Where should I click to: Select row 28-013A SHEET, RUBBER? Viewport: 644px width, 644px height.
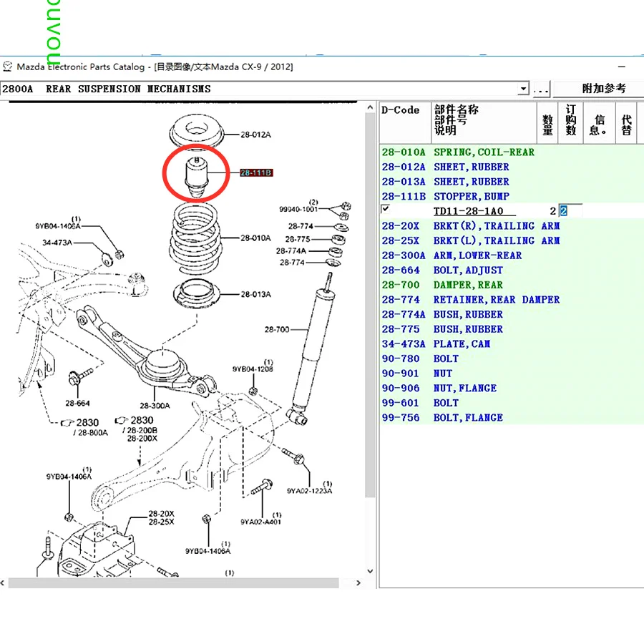click(512, 182)
